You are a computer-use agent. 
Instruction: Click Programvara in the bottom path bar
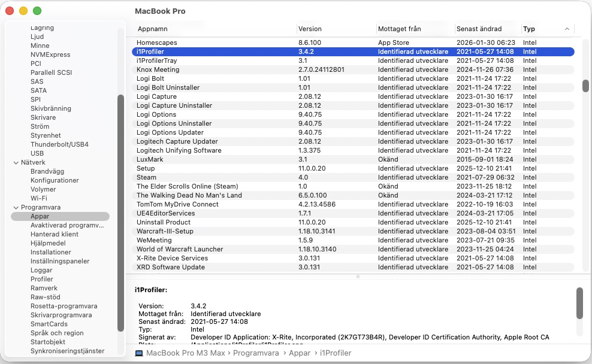pyautogui.click(x=255, y=353)
